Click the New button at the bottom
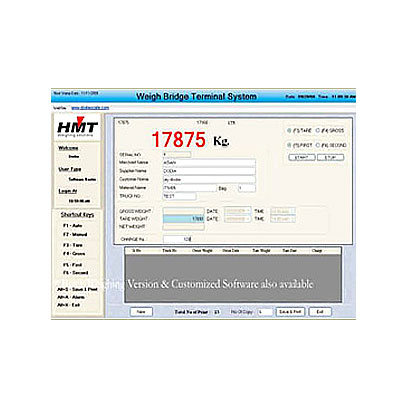The width and height of the screenshot is (400, 400). [141, 312]
